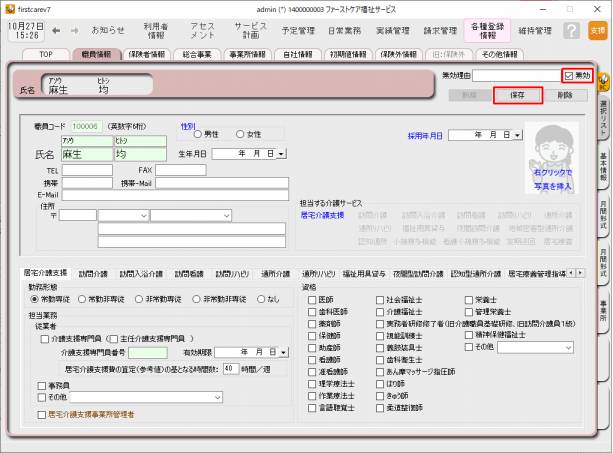Toggle the 無効 checkbox
This screenshot has height=453, width=613.
(568, 76)
